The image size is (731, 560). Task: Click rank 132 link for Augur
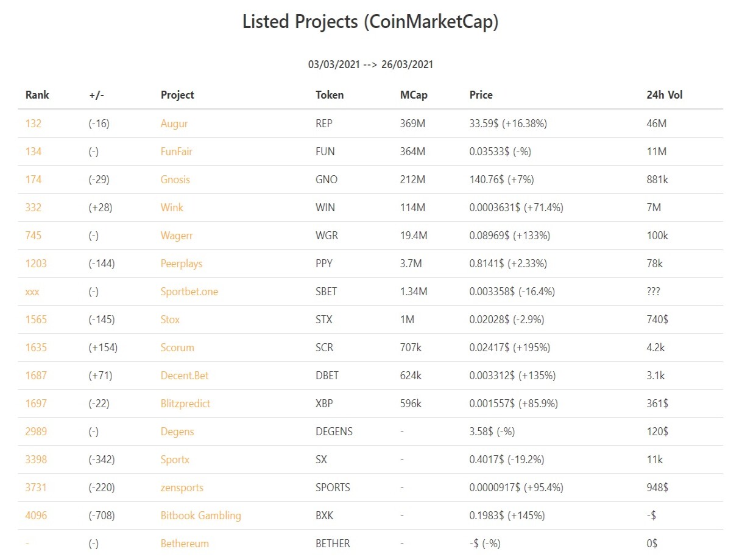point(34,124)
